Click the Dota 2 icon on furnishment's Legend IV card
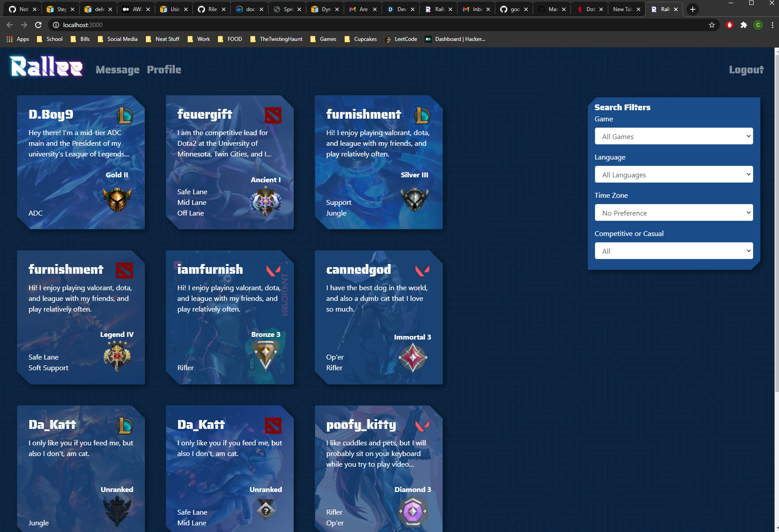The width and height of the screenshot is (779, 532). [124, 270]
